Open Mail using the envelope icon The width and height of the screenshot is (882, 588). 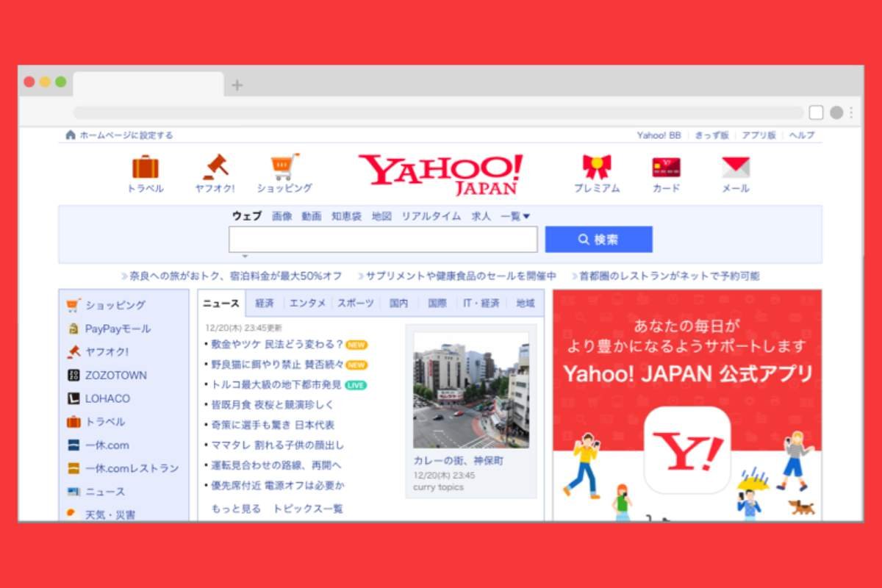coord(735,165)
